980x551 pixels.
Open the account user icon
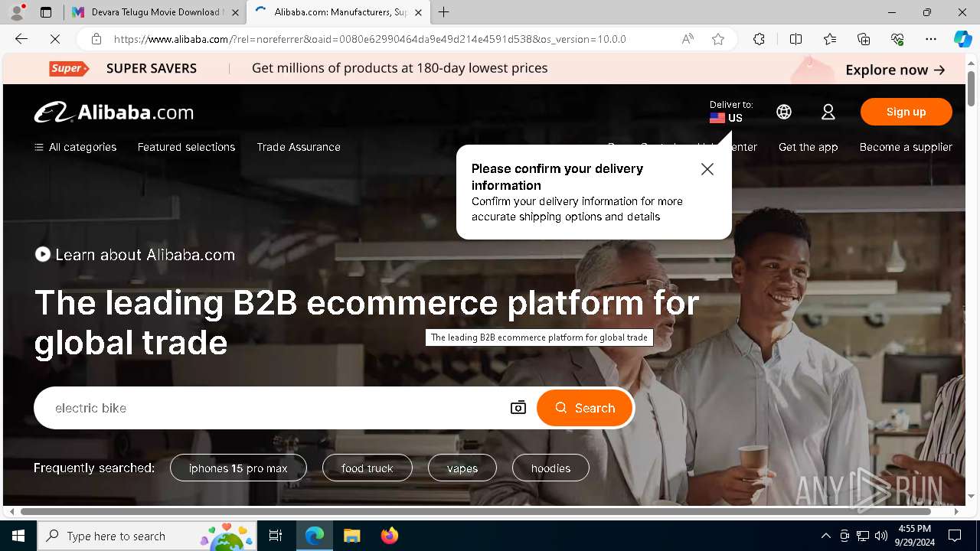(x=828, y=112)
